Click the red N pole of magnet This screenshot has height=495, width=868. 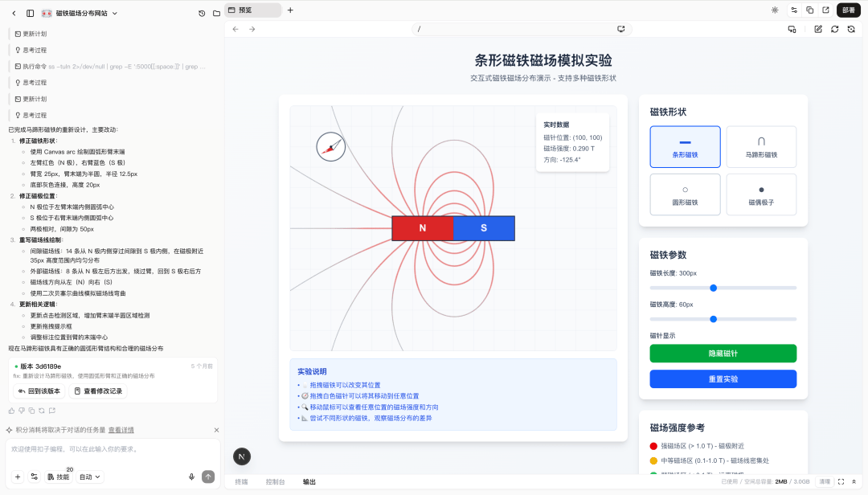tap(423, 228)
